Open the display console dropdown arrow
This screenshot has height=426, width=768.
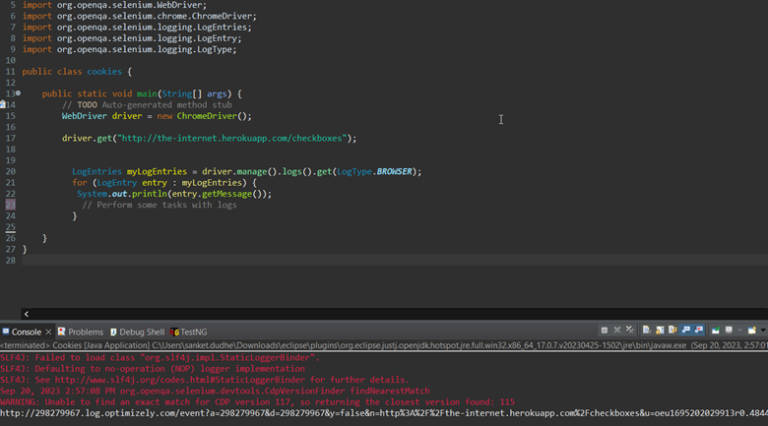[739, 330]
